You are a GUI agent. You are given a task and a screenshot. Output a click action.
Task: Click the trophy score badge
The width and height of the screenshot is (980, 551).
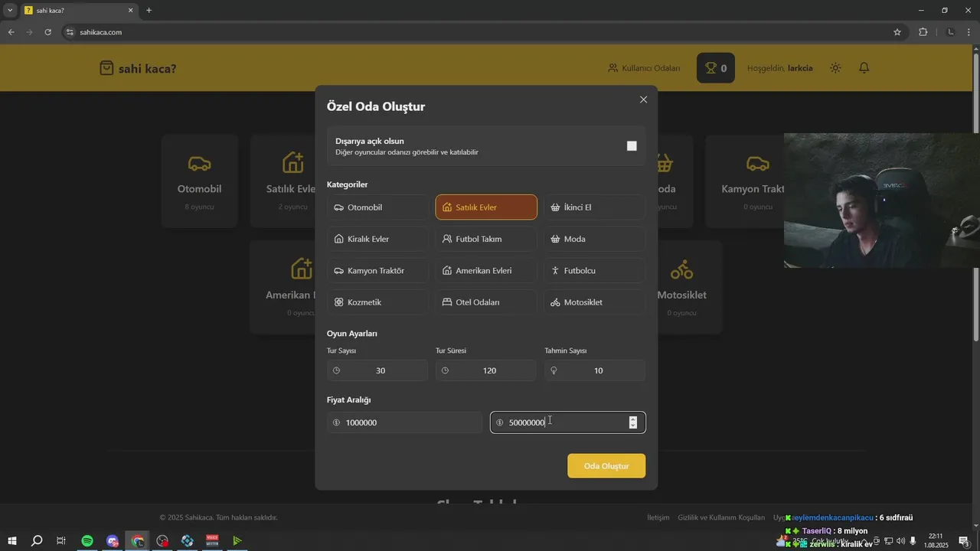click(x=716, y=68)
